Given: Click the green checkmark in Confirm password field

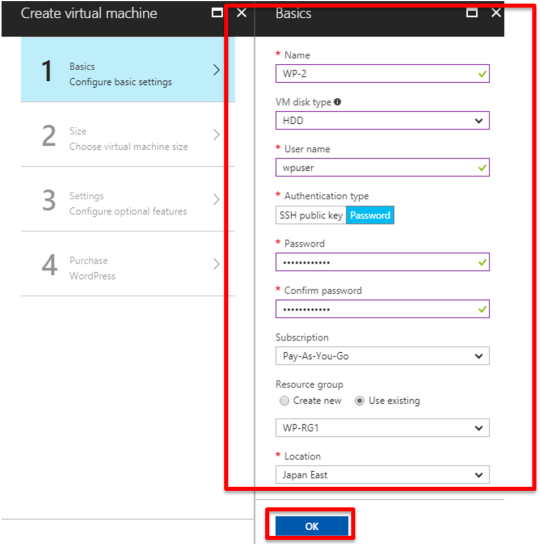Looking at the screenshot, I should pos(482,309).
